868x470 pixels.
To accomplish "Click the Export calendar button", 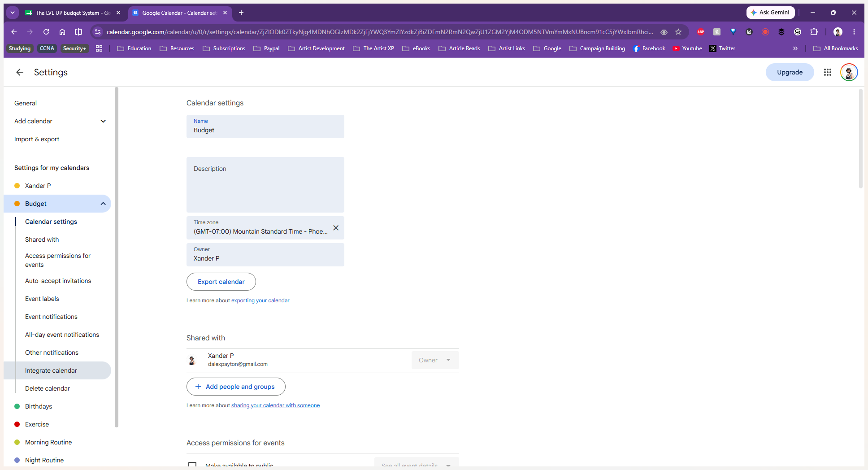I will click(221, 282).
